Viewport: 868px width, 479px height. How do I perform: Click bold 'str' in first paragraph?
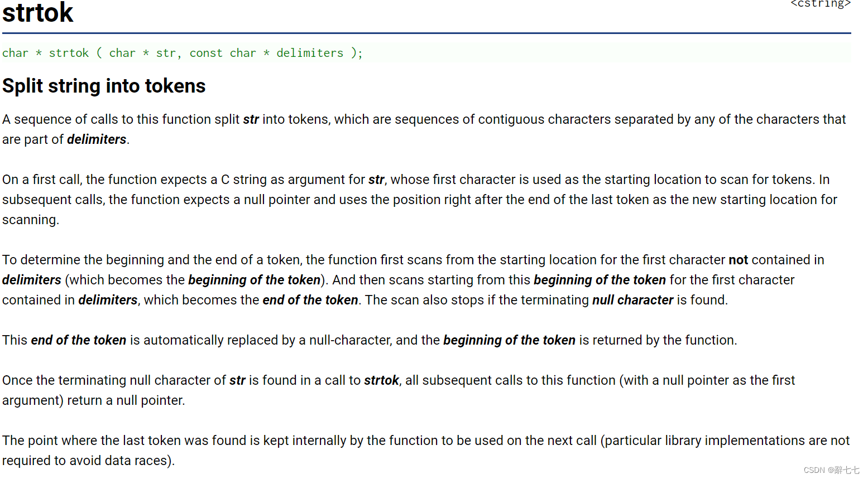(x=251, y=119)
